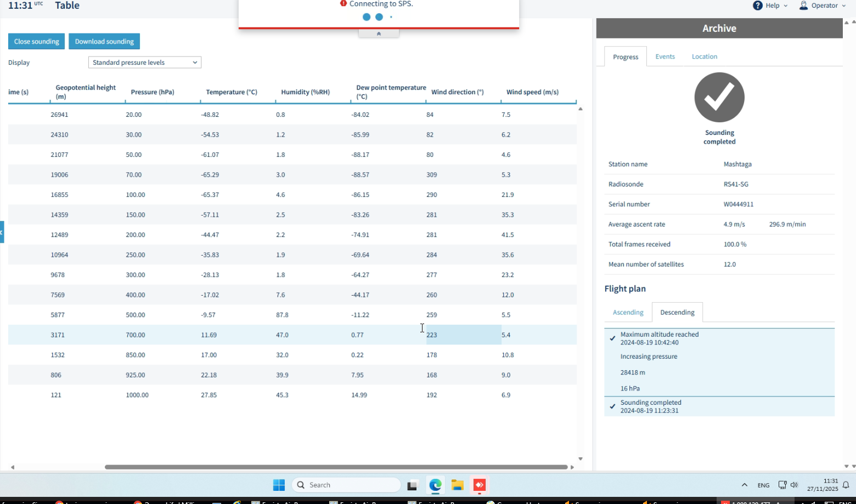Select the Ascending flight plan tab
The height and width of the screenshot is (504, 856).
628,312
